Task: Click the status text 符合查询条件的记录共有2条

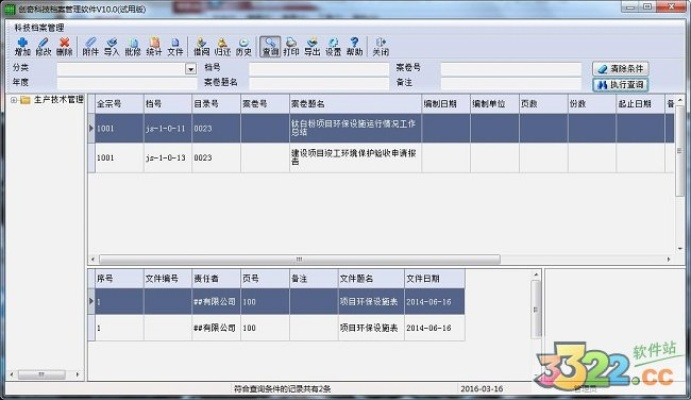Action: coord(282,389)
